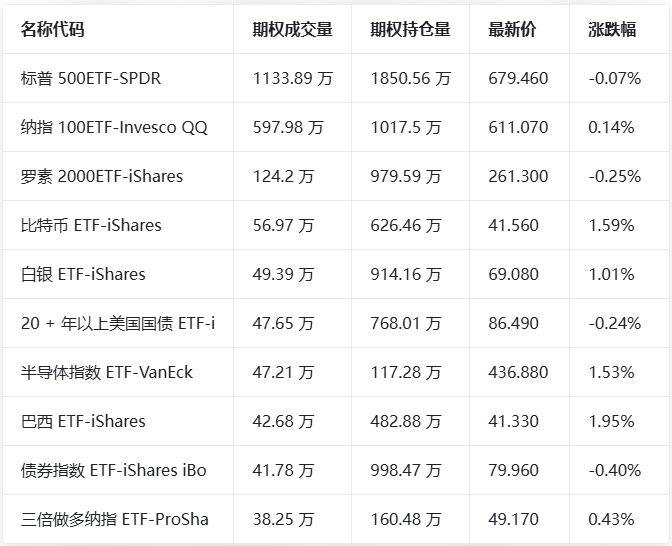The image size is (672, 546).
Task: Open 标普 500ETF-SPDR row
Action: pyautogui.click(x=91, y=78)
